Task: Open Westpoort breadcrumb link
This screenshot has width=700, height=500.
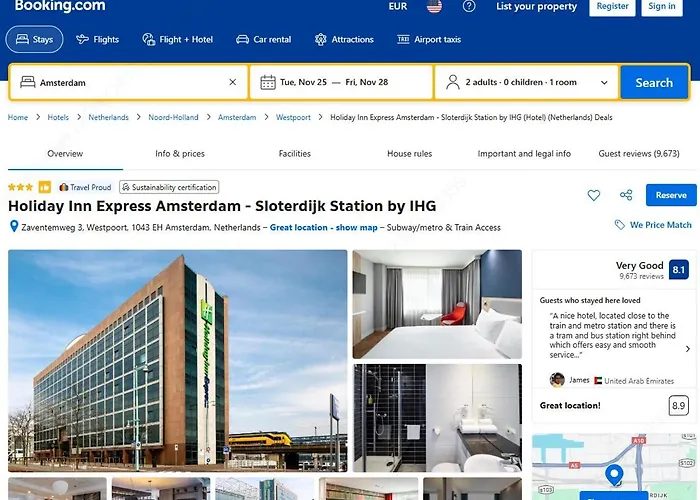Action: (293, 117)
